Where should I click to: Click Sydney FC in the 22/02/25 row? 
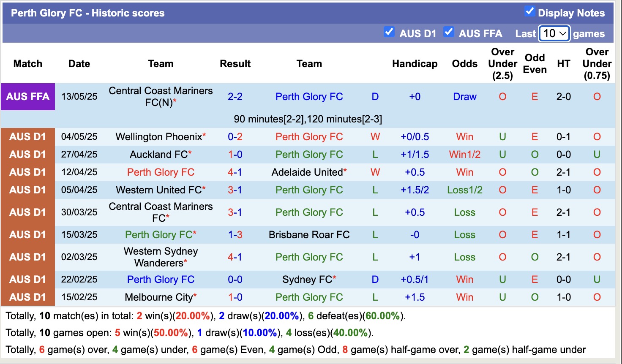click(306, 279)
